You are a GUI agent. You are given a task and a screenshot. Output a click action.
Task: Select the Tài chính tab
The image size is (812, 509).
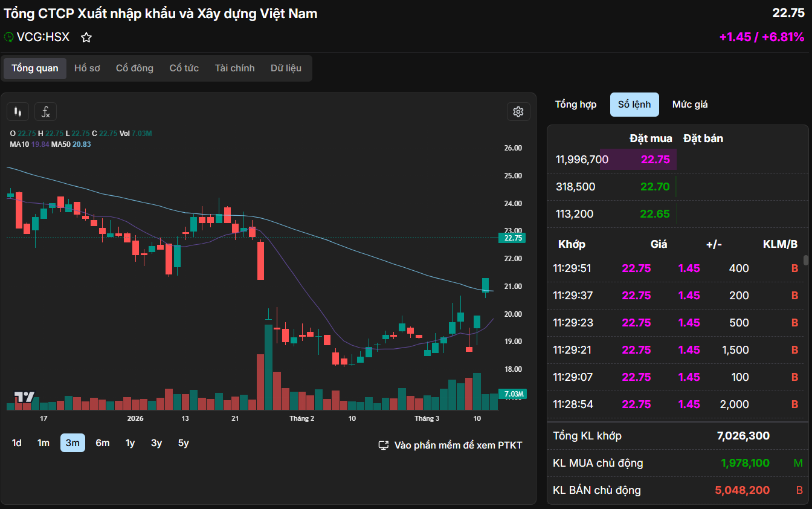click(234, 68)
